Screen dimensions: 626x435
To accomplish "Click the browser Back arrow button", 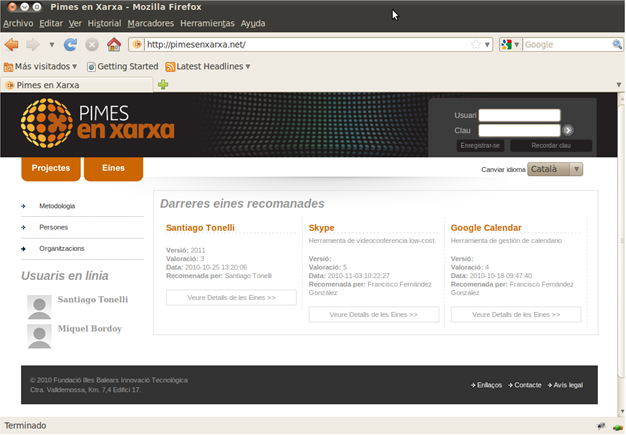I will [12, 45].
